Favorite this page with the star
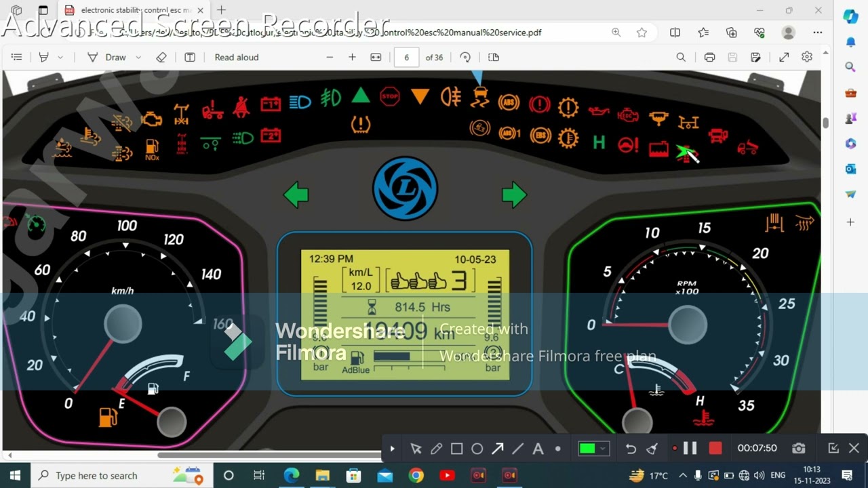The height and width of the screenshot is (488, 868). coord(642,33)
